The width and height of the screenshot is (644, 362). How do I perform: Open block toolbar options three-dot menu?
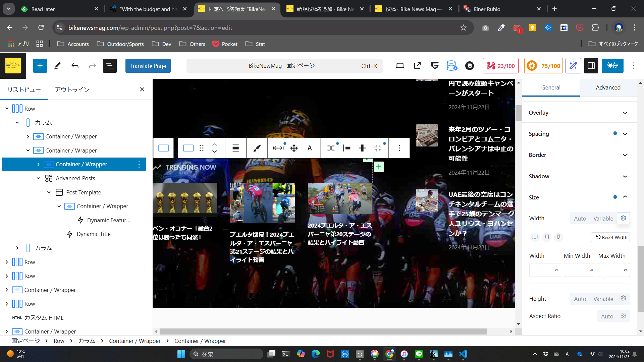pos(399,148)
